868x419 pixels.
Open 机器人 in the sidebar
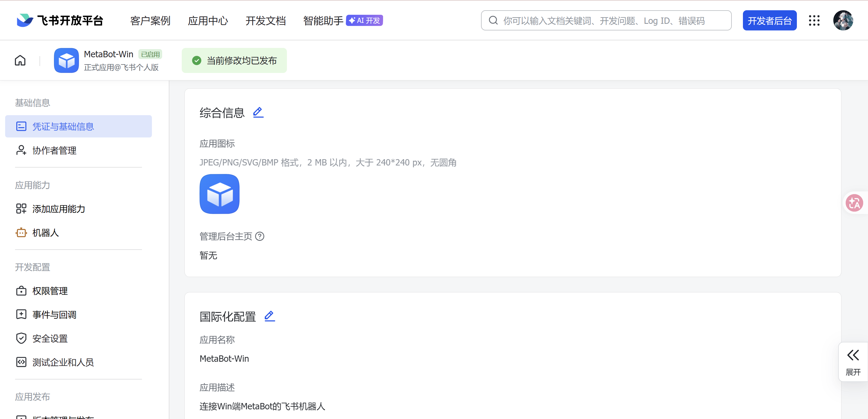tap(46, 233)
